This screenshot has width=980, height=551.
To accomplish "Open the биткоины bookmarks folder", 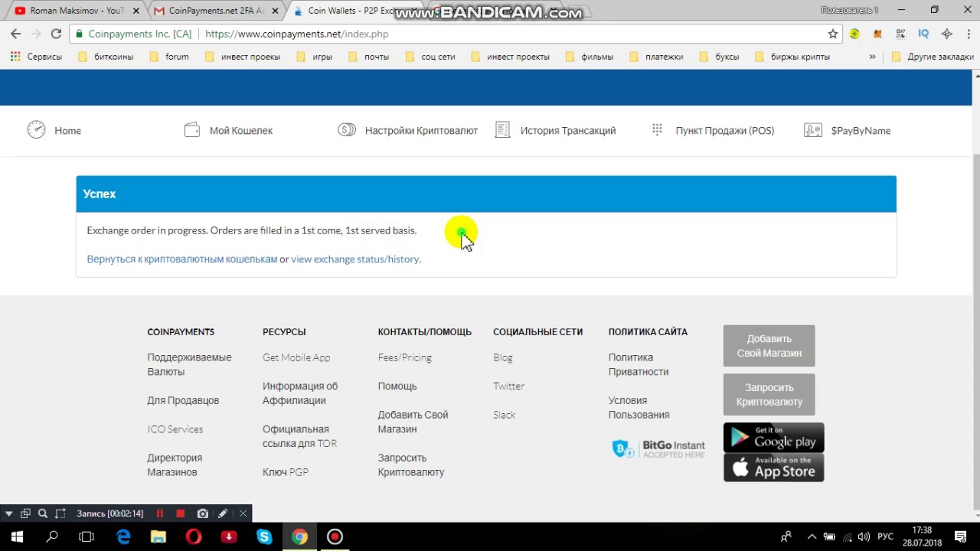I will [x=106, y=57].
